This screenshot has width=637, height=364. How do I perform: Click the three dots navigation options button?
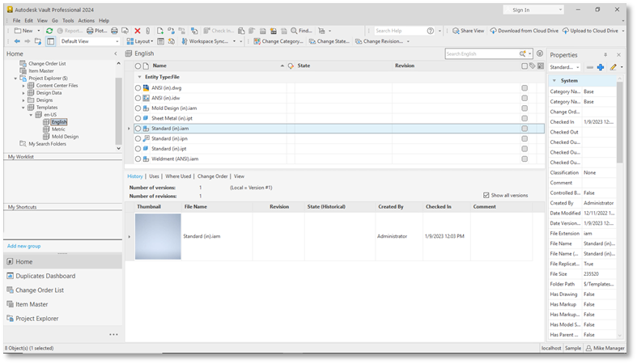113,335
